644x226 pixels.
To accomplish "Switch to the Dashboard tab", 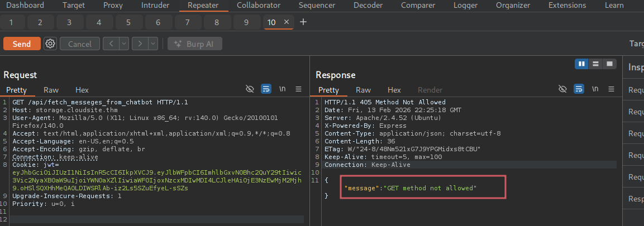I will (25, 6).
